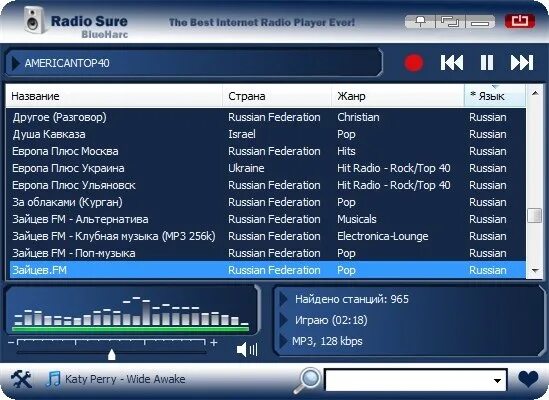The height and width of the screenshot is (400, 549).
Task: Select the highlighted Зайцев.FM station
Action: pyautogui.click(x=267, y=270)
